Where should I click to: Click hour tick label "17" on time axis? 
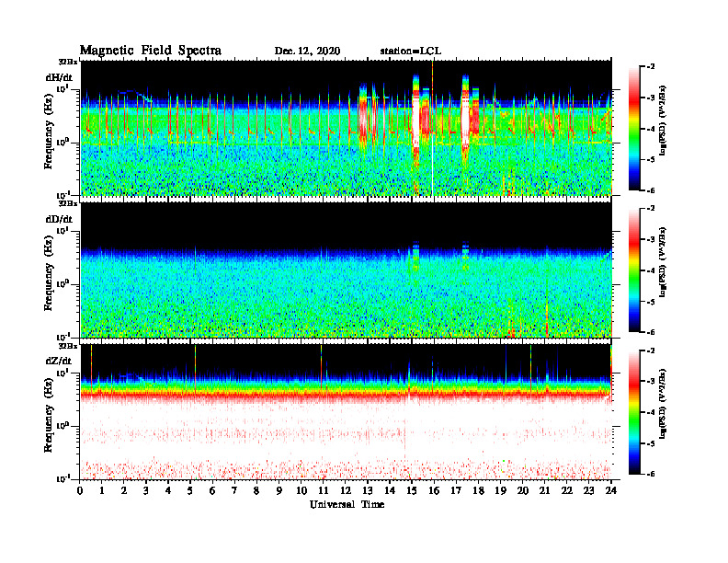coord(456,491)
